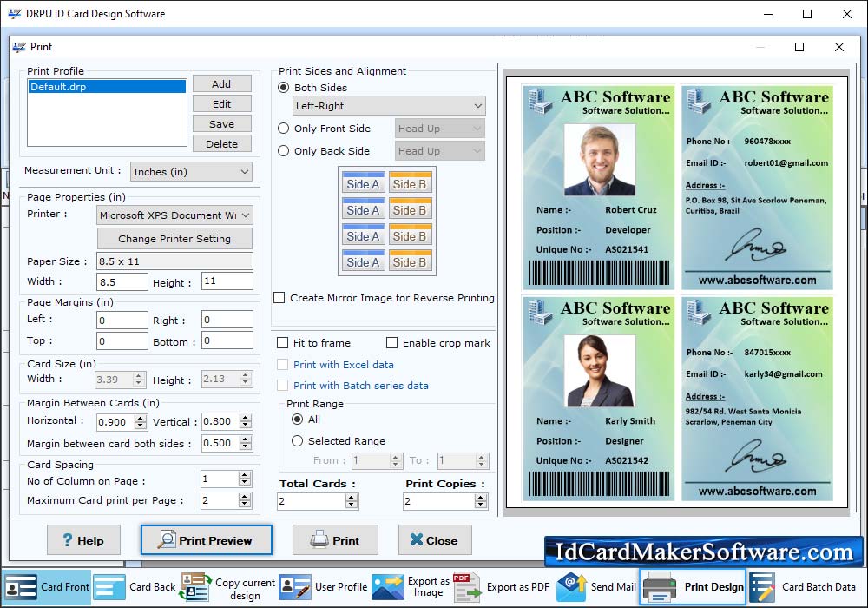Check Print with Batch series data

(x=283, y=386)
